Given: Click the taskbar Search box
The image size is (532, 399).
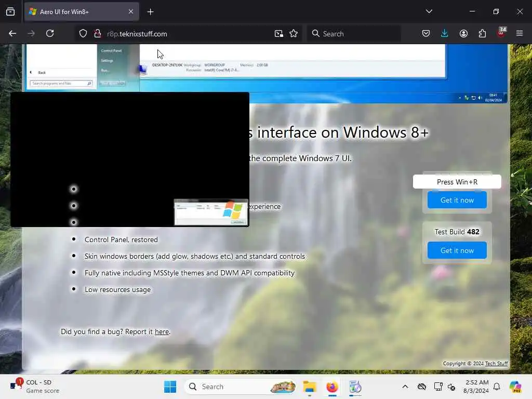Looking at the screenshot, I should (x=241, y=387).
